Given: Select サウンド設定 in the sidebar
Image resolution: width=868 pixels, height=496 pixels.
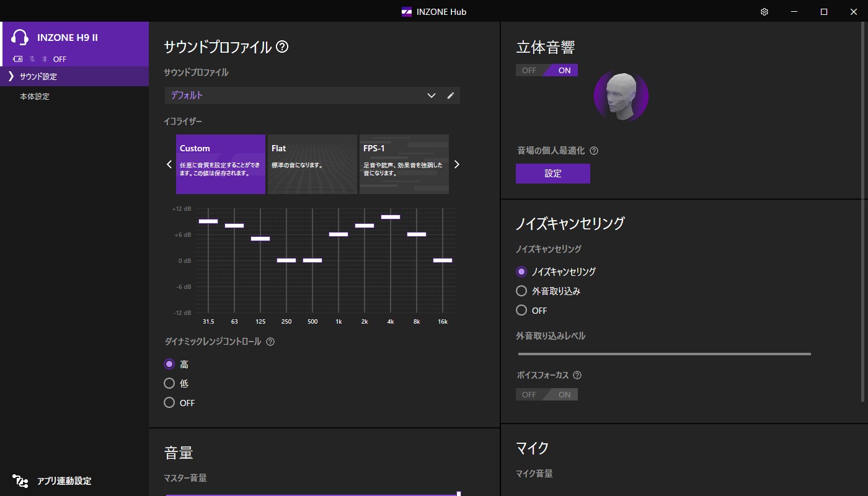Looking at the screenshot, I should pos(38,77).
